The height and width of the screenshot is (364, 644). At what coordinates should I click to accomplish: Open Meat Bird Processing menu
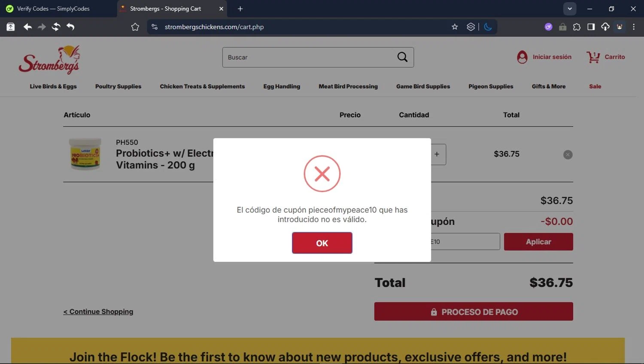[x=348, y=86]
